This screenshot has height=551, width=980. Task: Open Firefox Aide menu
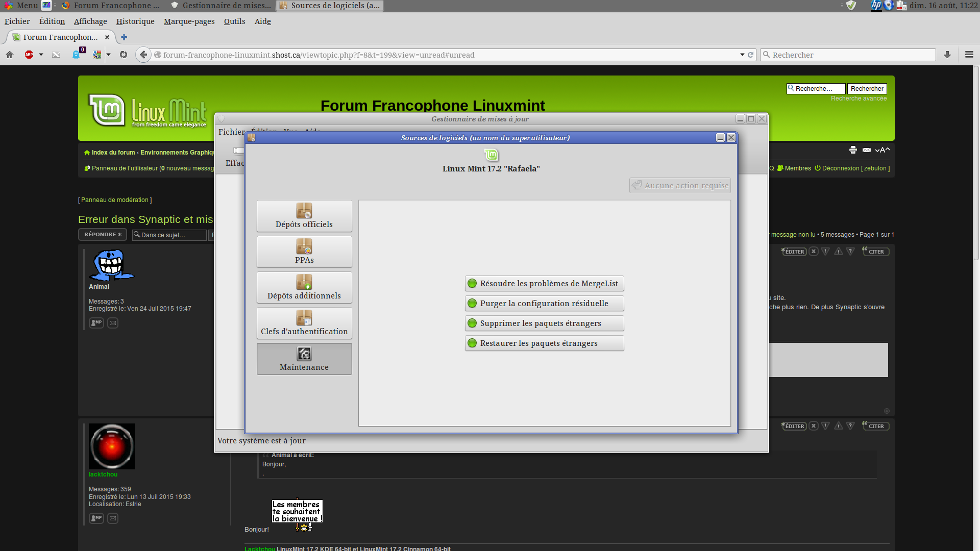click(x=263, y=21)
